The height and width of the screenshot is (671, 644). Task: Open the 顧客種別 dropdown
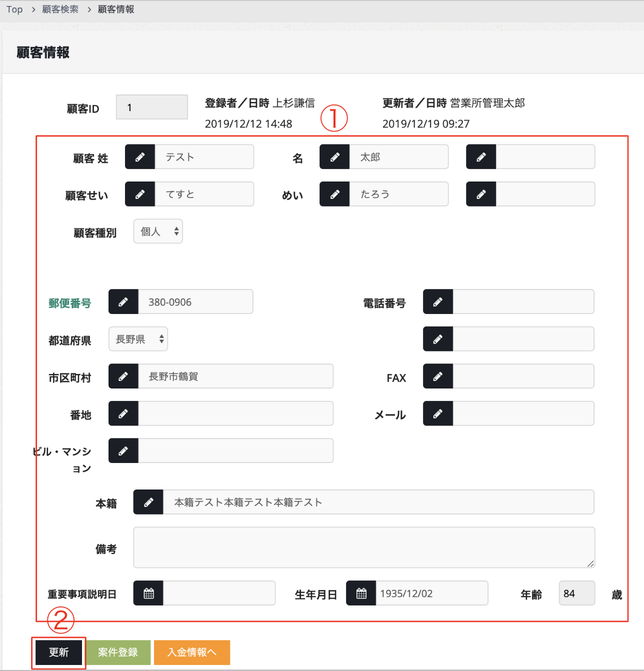click(158, 231)
